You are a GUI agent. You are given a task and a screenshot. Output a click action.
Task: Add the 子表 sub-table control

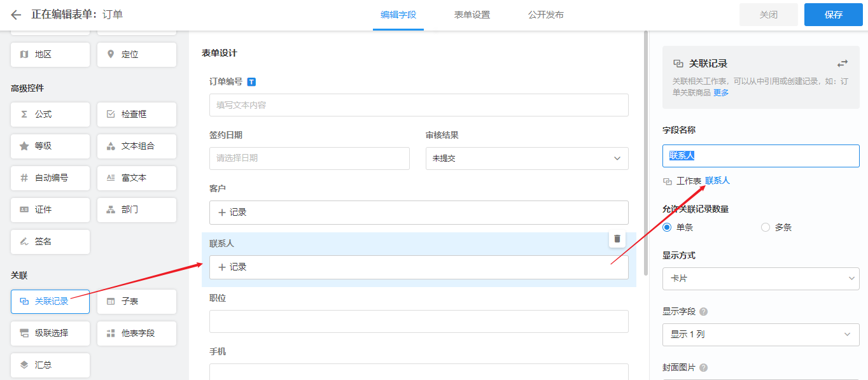tap(137, 302)
